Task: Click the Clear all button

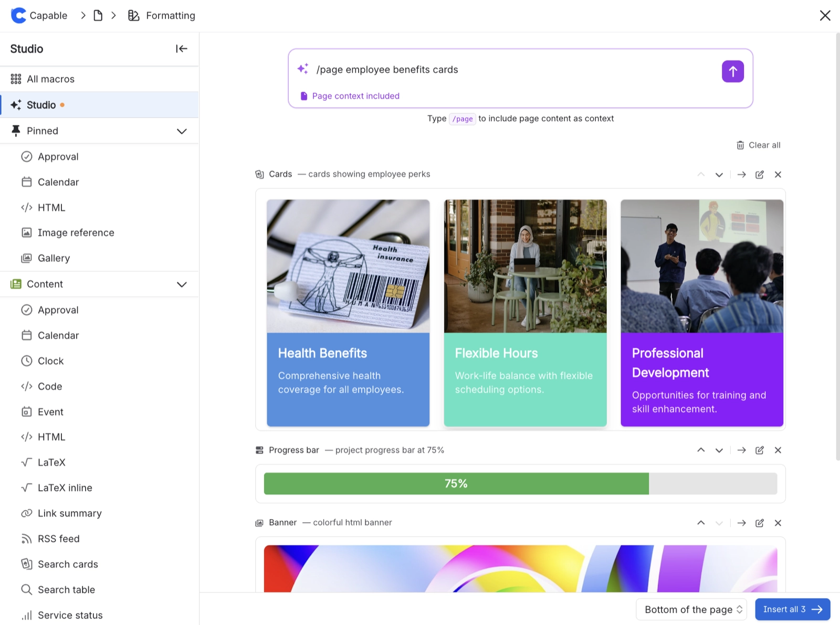Action: point(758,145)
